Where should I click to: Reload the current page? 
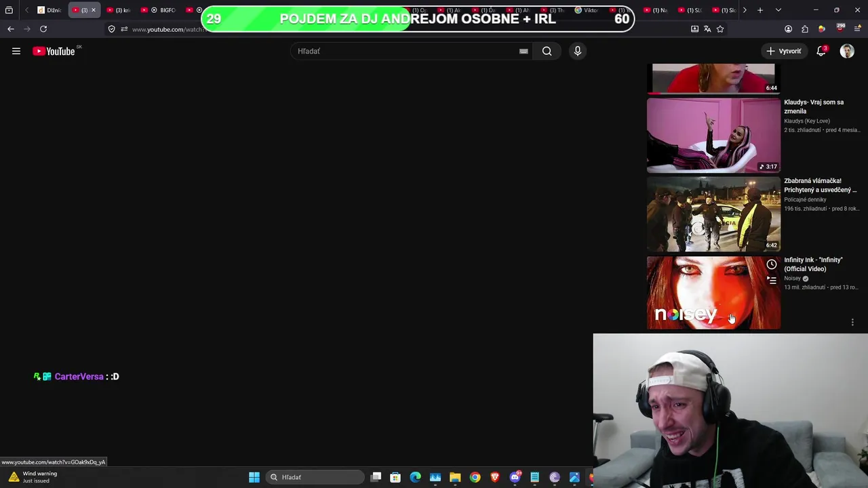pos(43,29)
